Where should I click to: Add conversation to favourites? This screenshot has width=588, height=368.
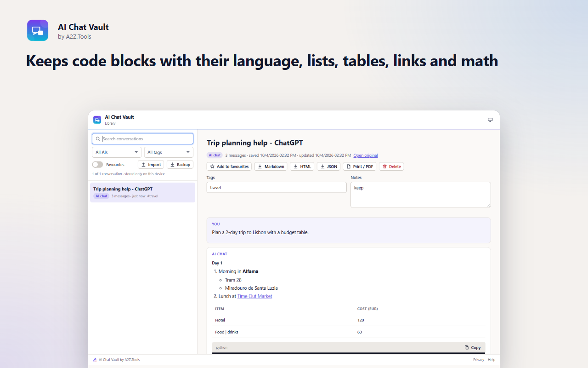tap(229, 167)
